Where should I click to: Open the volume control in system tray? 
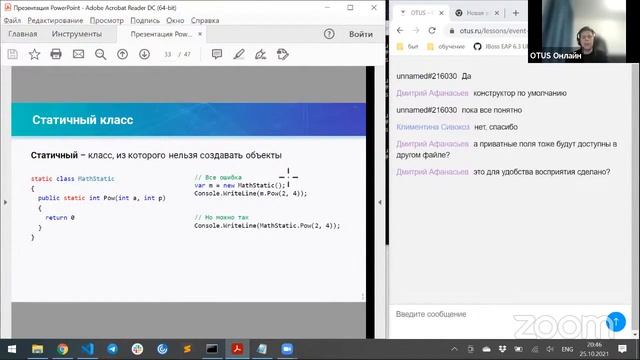pyautogui.click(x=551, y=349)
